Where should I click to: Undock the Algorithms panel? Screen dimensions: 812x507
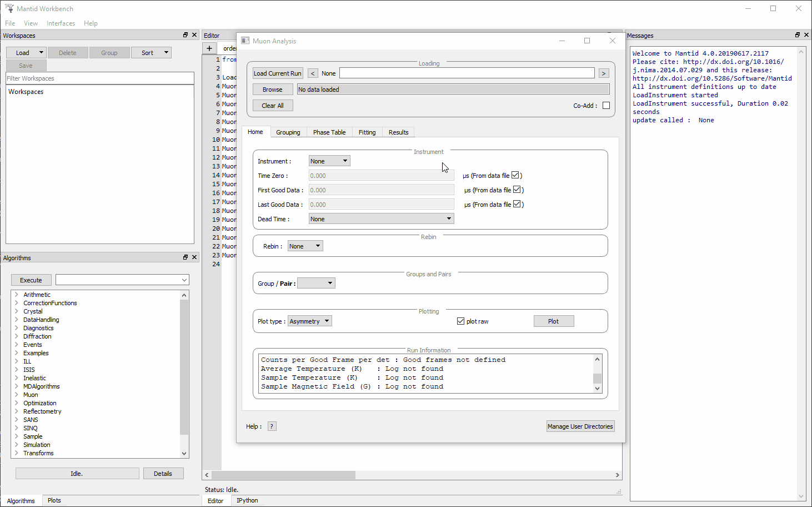coord(185,257)
